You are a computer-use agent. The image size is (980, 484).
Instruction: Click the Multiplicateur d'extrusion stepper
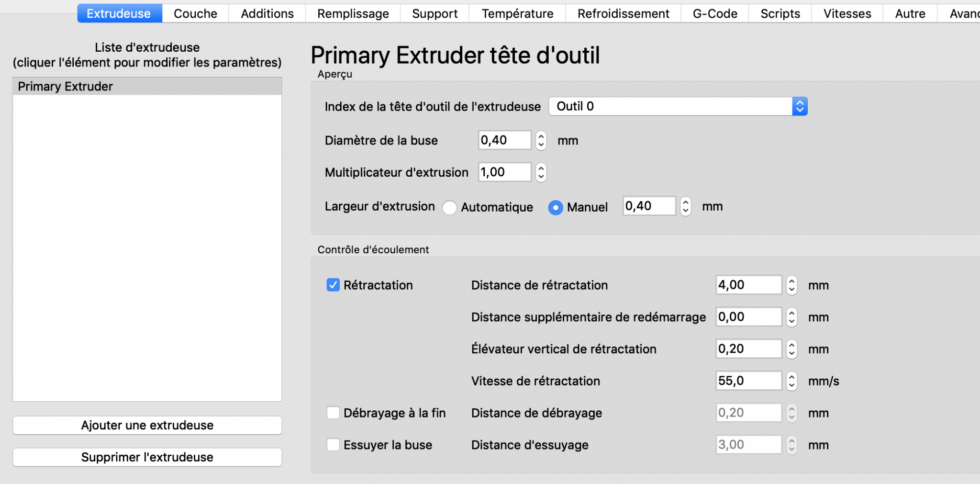tap(541, 172)
